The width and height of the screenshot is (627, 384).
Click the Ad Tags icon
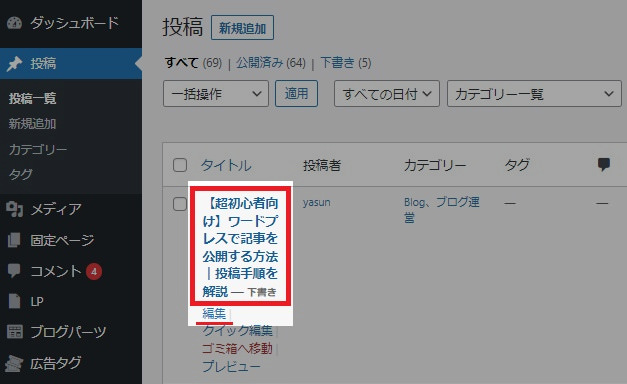[x=14, y=363]
